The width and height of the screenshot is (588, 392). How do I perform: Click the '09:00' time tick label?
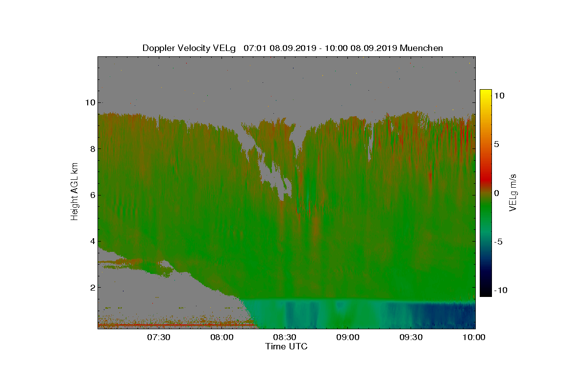[x=348, y=338]
